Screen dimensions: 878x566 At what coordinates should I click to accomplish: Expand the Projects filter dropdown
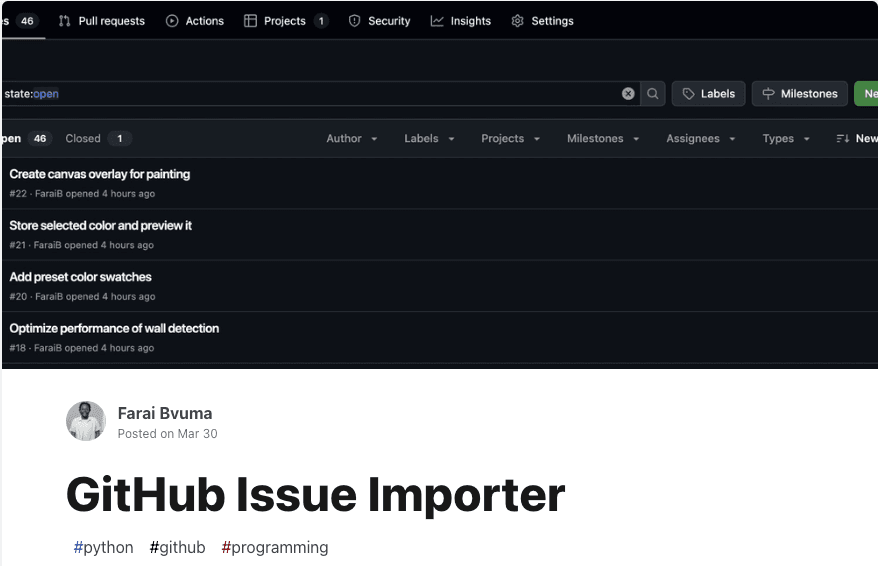(x=510, y=138)
